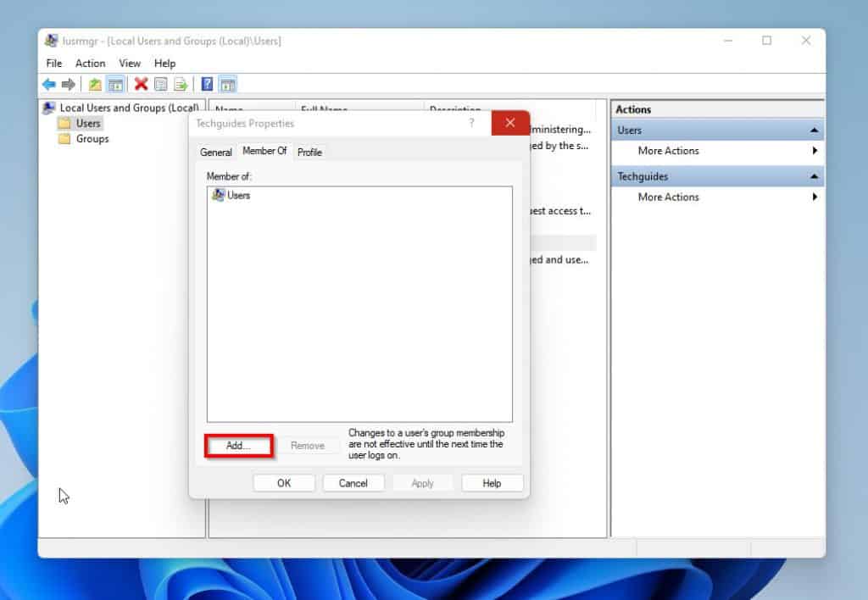Click More Actions under Users heading
The image size is (868, 600).
(668, 151)
